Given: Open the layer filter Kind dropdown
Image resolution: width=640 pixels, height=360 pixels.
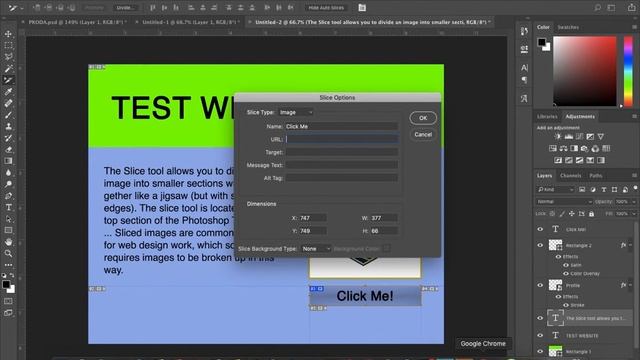Looking at the screenshot, I should [555, 189].
